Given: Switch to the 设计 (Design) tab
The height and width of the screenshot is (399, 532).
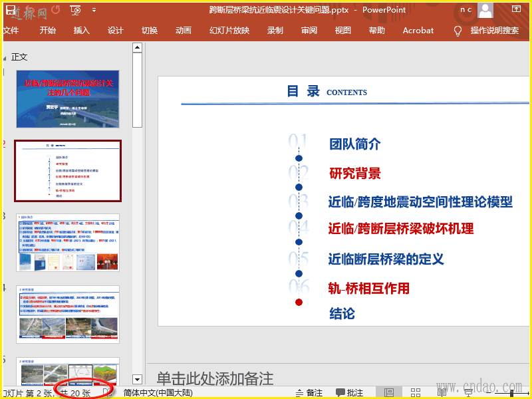Looking at the screenshot, I should pos(115,31).
